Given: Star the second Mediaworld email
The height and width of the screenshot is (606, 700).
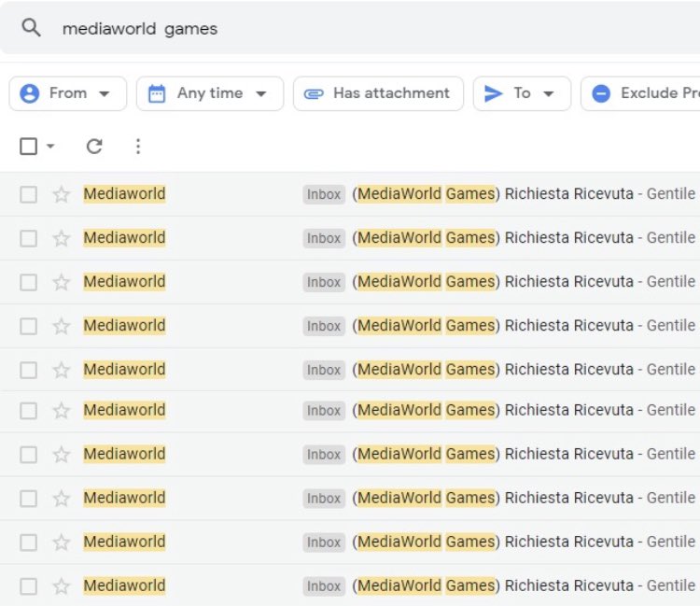Looking at the screenshot, I should (x=62, y=238).
